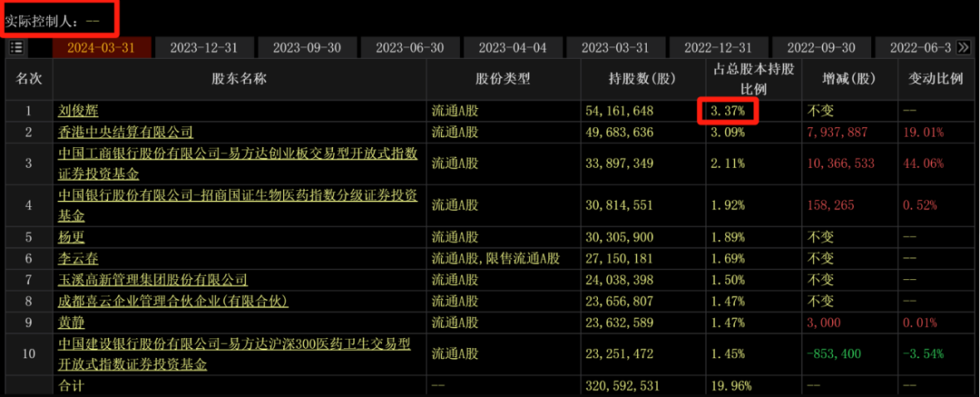The height and width of the screenshot is (397, 980).
Task: Click the 占总股本持股比例 column header
Action: [x=754, y=80]
